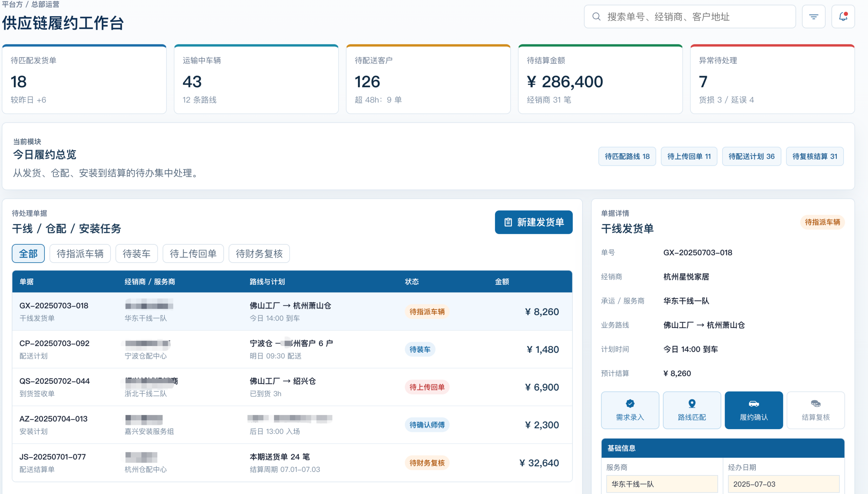
Task: Open the 待财务复核 filter tab
Action: pos(259,253)
